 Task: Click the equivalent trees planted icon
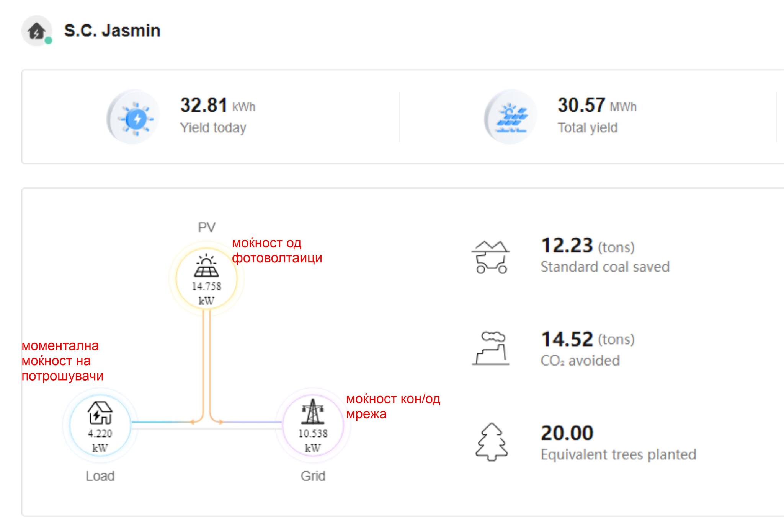pos(492,442)
